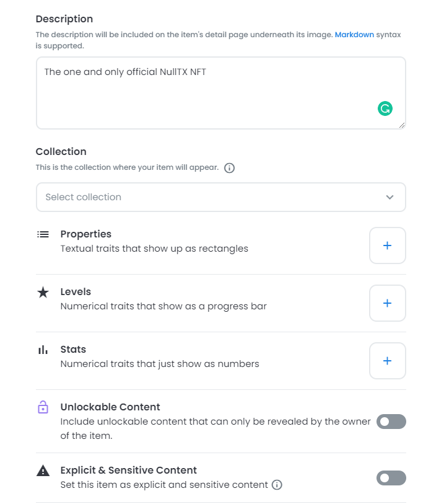The image size is (444, 504).
Task: Click the Properties list icon
Action: [x=43, y=234]
